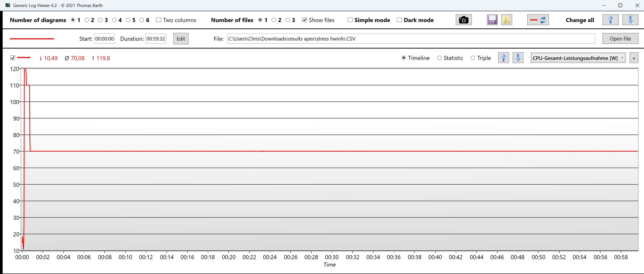Image resolution: width=644 pixels, height=274 pixels.
Task: Uncheck the Show files checkbox
Action: 304,20
